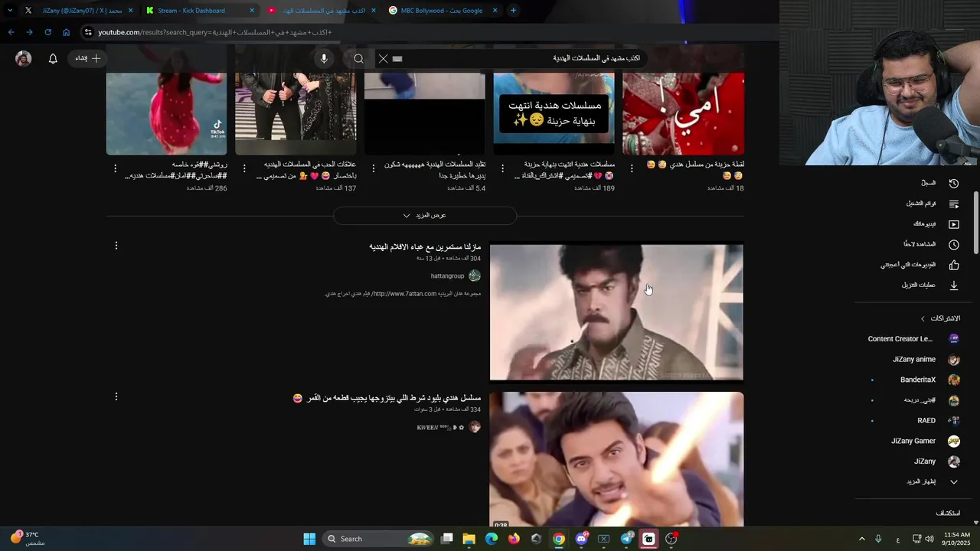The width and height of the screenshot is (980, 551).
Task: Open File Explorer from the taskbar
Action: (x=469, y=539)
